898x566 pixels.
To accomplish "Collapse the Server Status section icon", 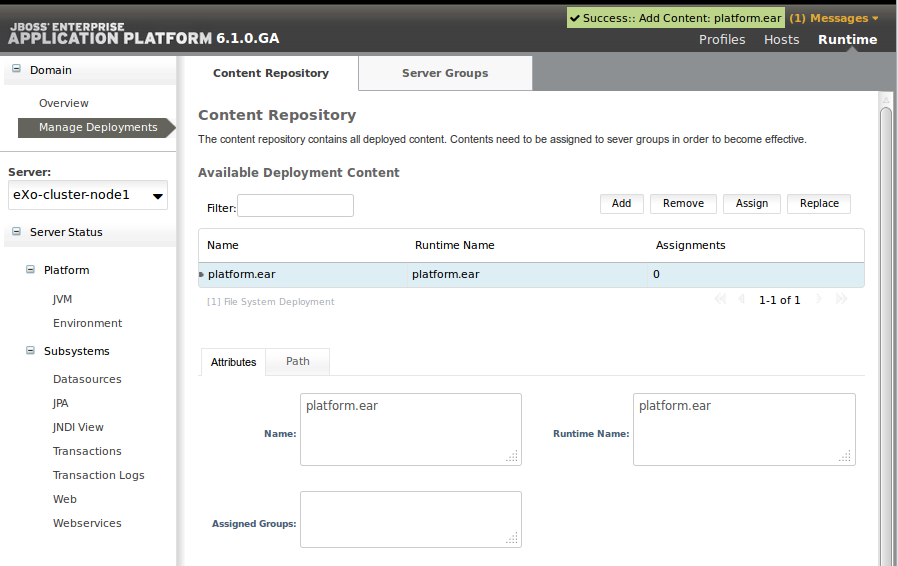I will 17,231.
